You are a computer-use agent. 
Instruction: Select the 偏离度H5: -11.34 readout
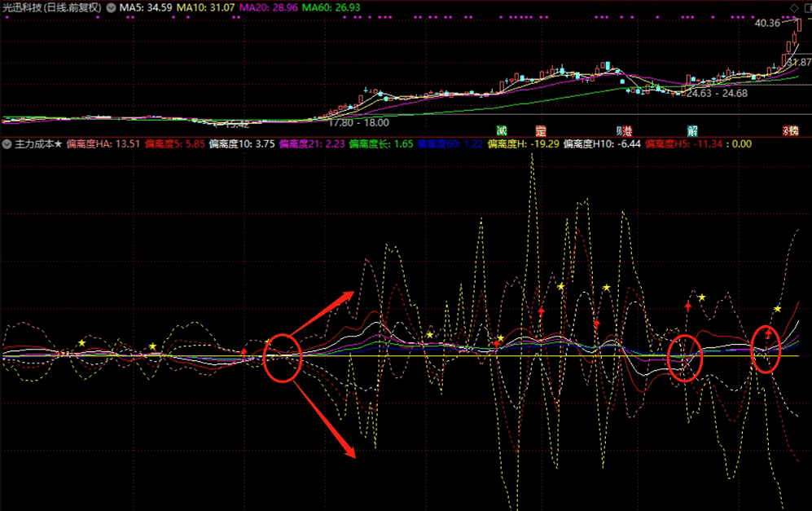(684, 144)
